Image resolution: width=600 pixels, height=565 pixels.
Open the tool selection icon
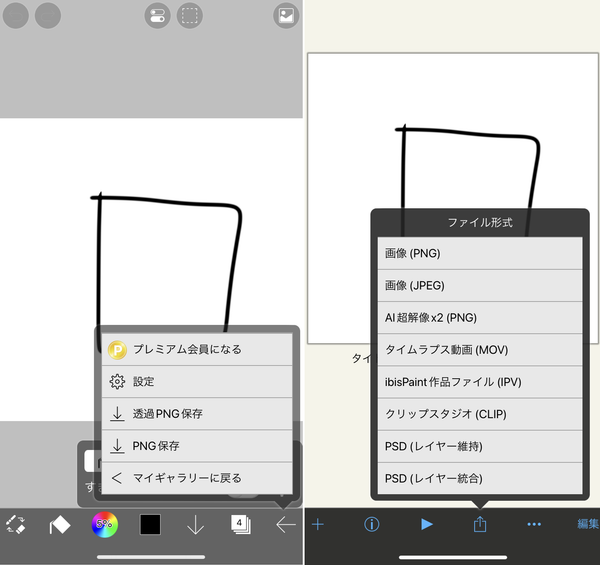(60, 525)
